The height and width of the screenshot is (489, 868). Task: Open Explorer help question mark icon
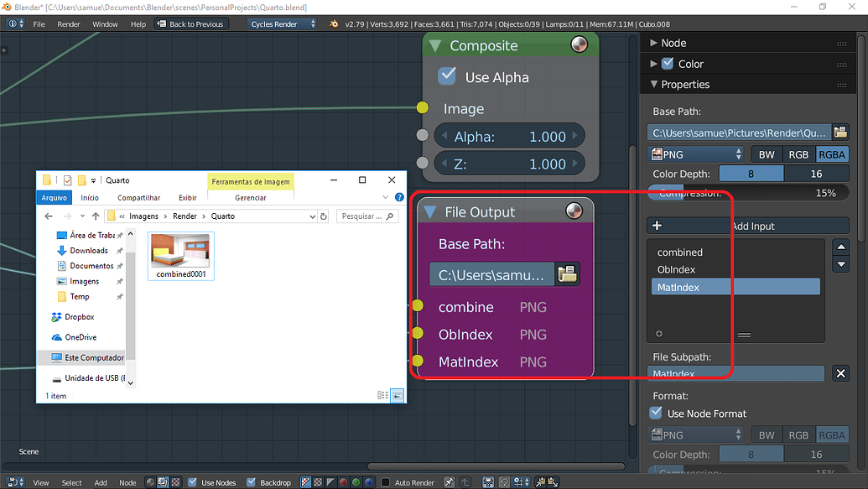(399, 197)
